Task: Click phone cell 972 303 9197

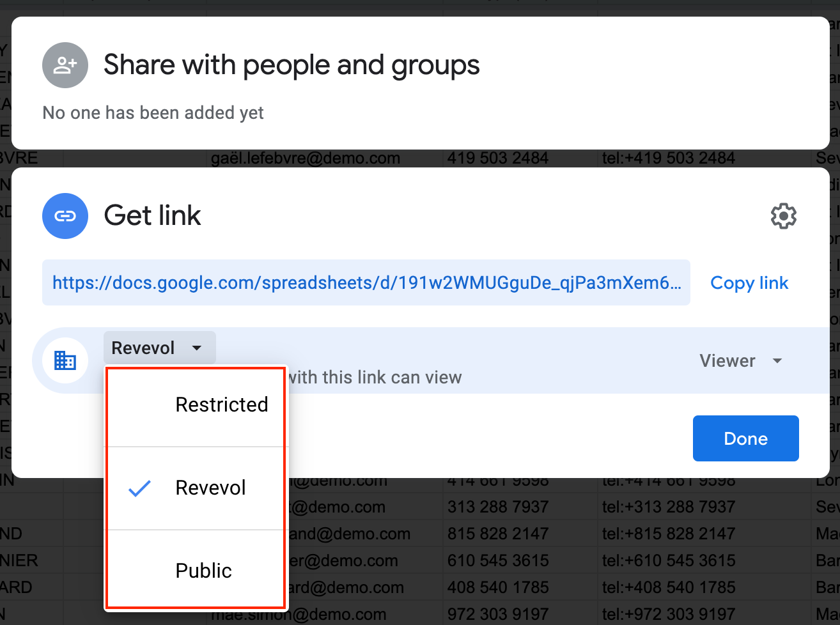Action: 498,615
